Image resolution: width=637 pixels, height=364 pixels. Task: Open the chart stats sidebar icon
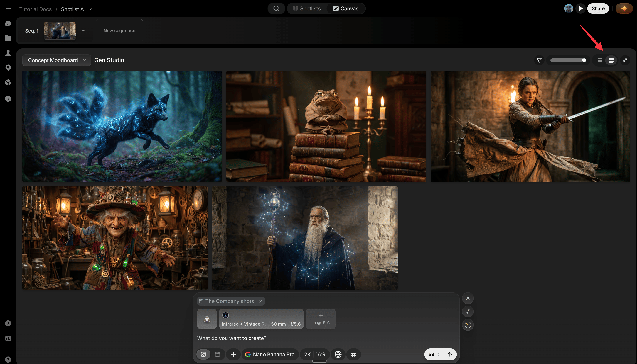[8, 338]
